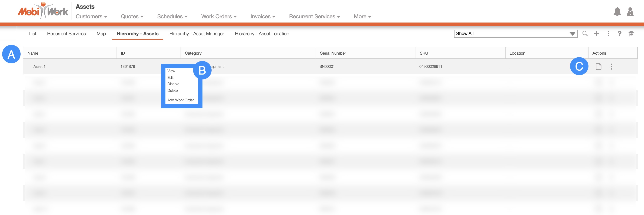Open the Work Orders dropdown menu
This screenshot has height=215, width=644.
click(x=219, y=17)
